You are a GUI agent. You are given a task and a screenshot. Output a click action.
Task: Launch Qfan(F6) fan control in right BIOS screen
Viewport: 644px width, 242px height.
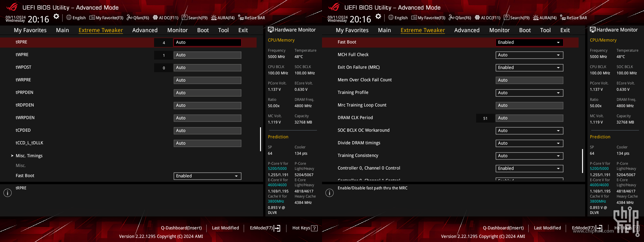460,18
